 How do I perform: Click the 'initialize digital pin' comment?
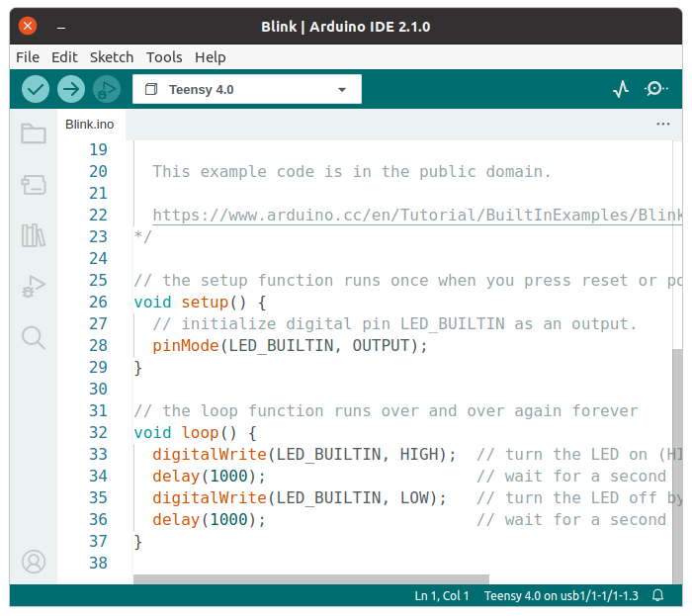(x=395, y=324)
